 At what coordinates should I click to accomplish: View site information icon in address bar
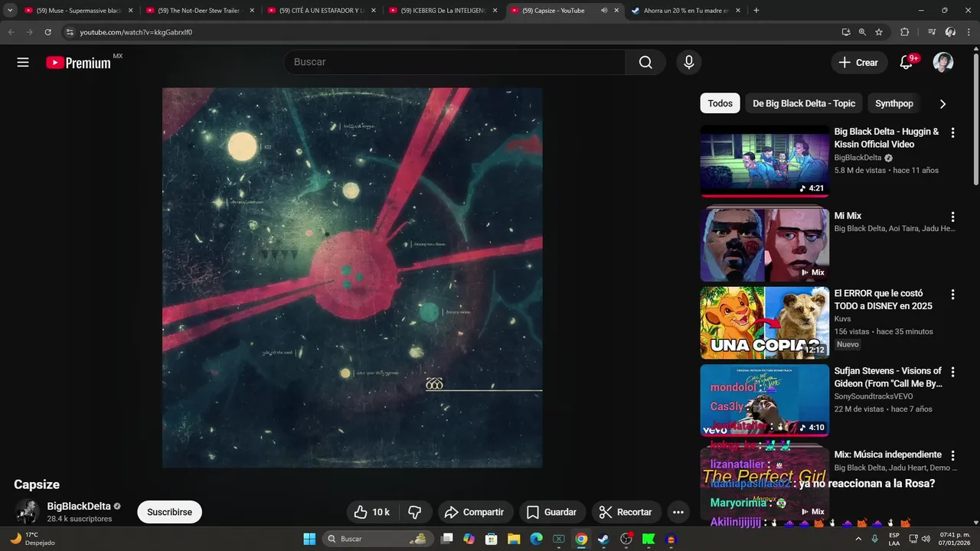click(x=69, y=32)
